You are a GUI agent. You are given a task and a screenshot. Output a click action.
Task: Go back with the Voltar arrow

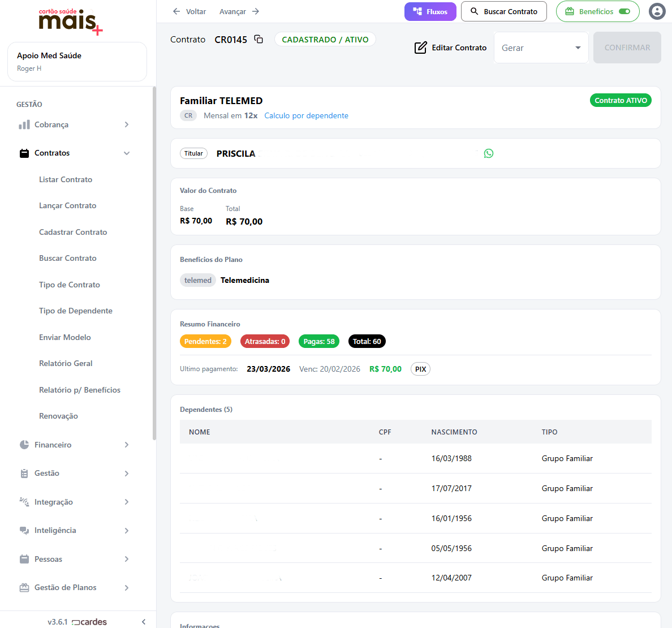(x=176, y=11)
